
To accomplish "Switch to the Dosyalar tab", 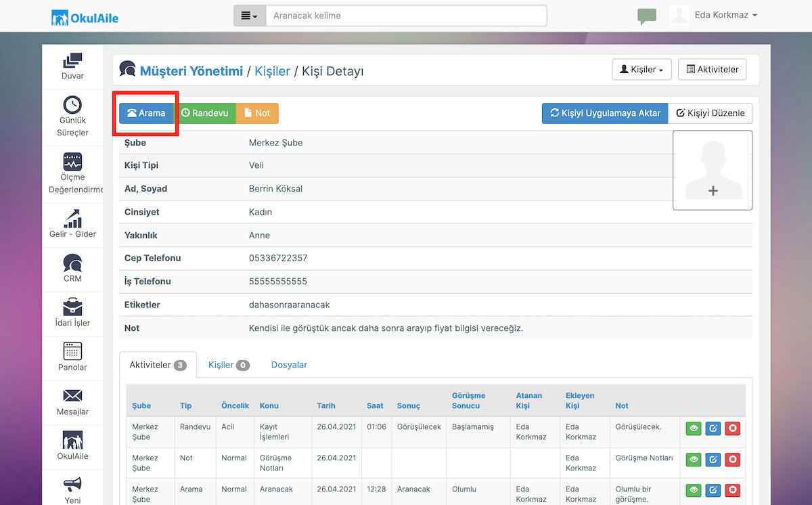I will [x=289, y=365].
